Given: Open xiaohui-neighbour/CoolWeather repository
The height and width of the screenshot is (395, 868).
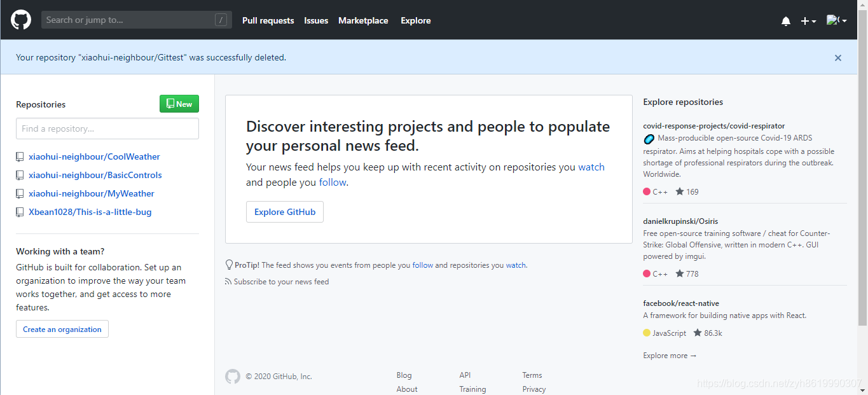Looking at the screenshot, I should point(94,156).
